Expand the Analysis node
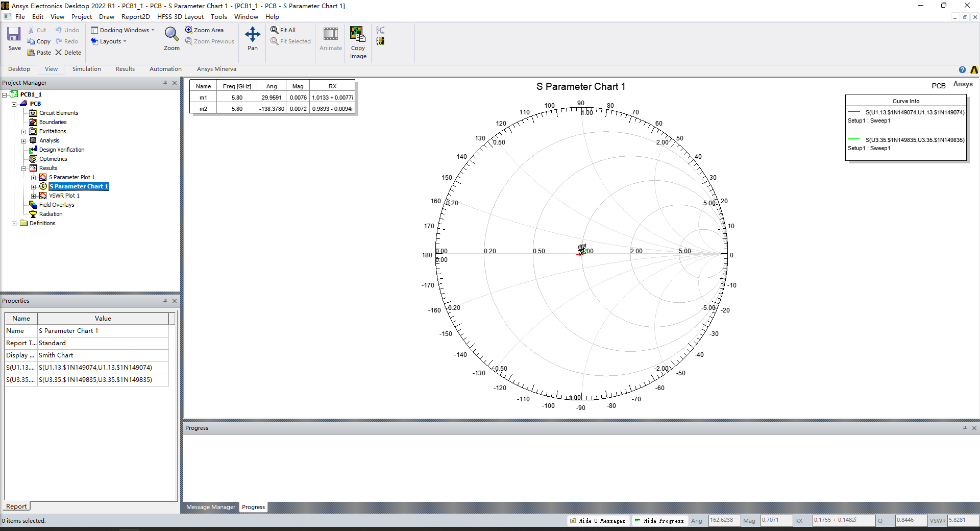 (x=24, y=140)
